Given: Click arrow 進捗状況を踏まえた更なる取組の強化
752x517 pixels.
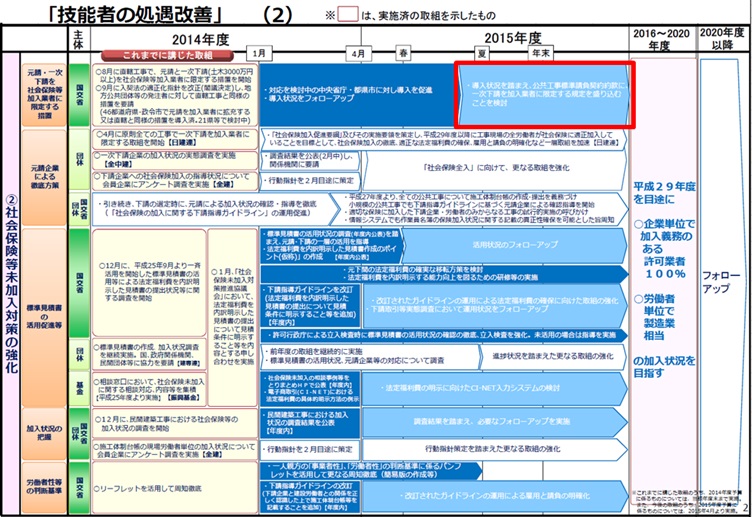Looking at the screenshot, I should 552,356.
